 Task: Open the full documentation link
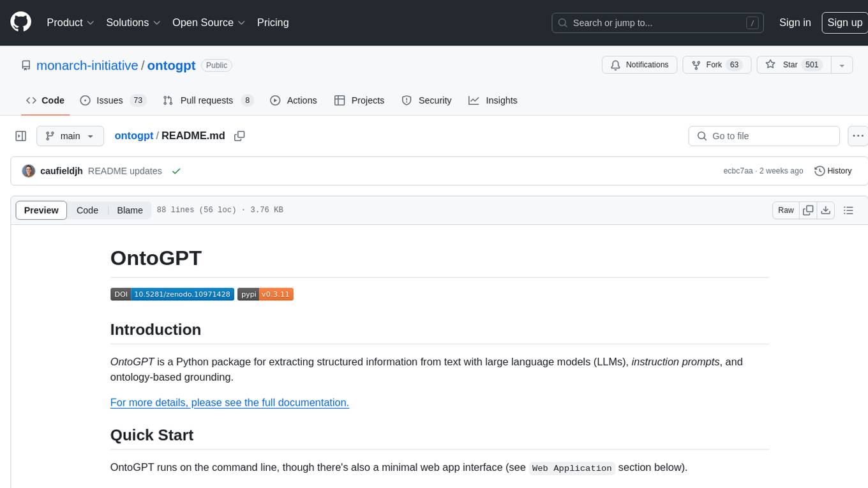(230, 402)
